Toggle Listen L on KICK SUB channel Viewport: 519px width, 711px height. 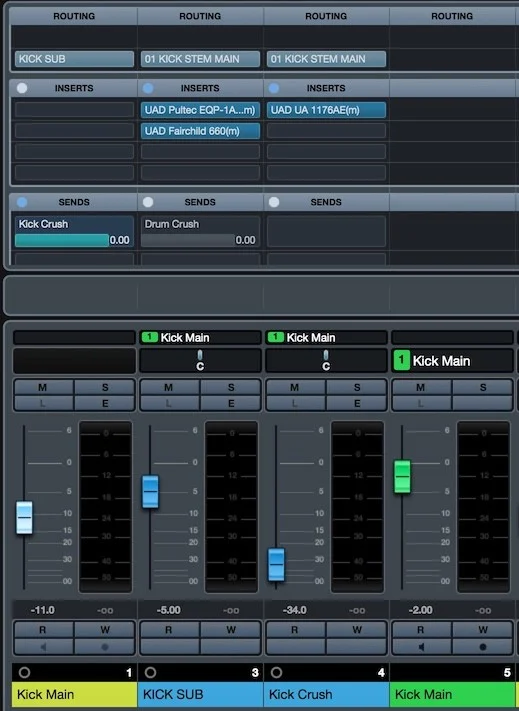tap(170, 404)
